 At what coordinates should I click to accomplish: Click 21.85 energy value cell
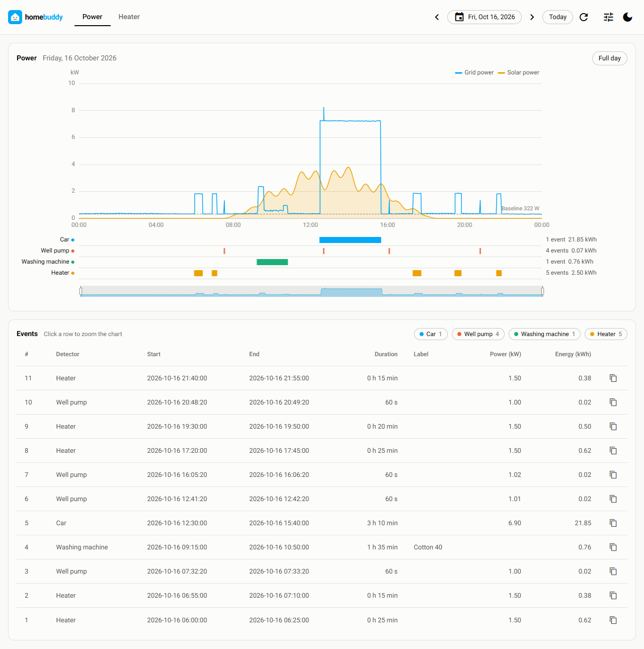click(583, 523)
